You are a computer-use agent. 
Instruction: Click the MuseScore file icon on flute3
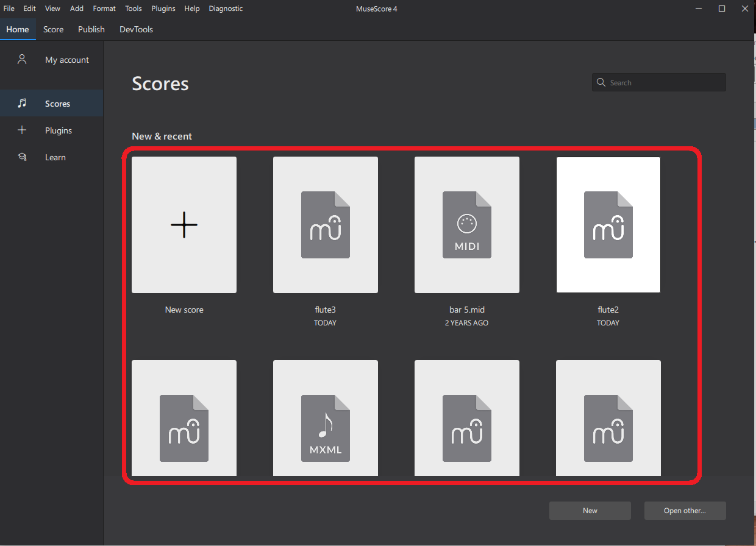[325, 225]
